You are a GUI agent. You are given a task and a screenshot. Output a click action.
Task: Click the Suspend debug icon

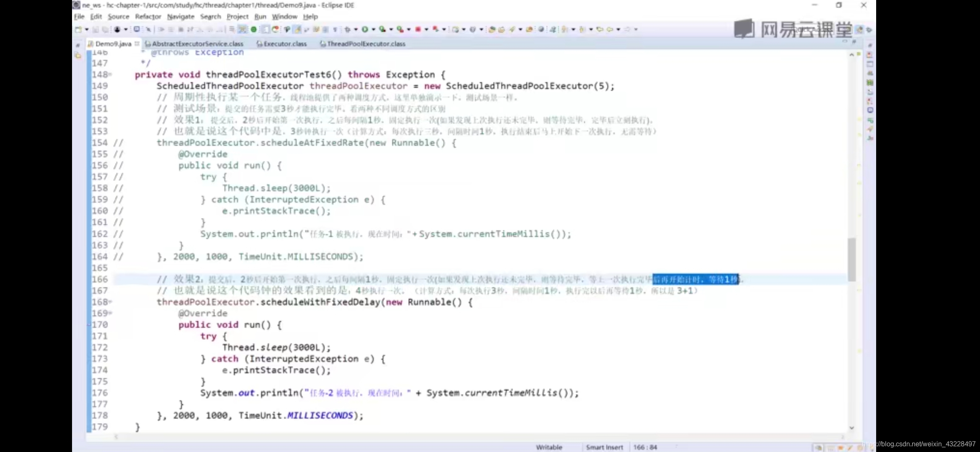point(171,29)
